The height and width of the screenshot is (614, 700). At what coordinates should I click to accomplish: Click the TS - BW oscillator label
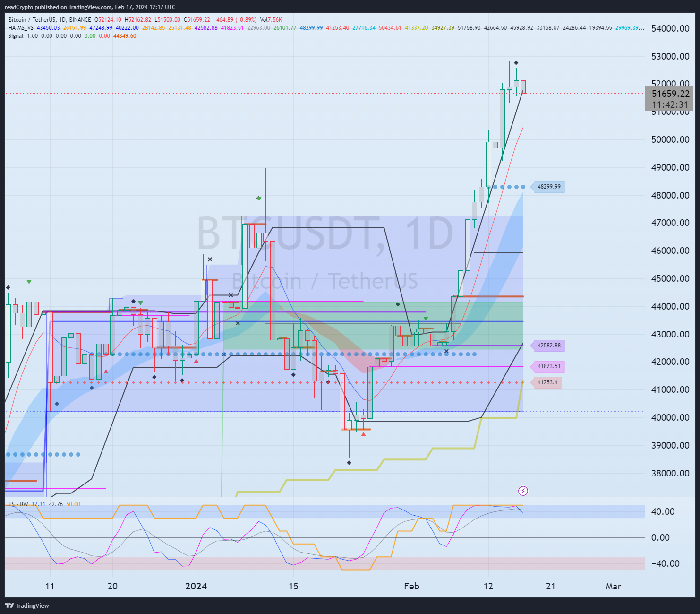click(x=18, y=504)
